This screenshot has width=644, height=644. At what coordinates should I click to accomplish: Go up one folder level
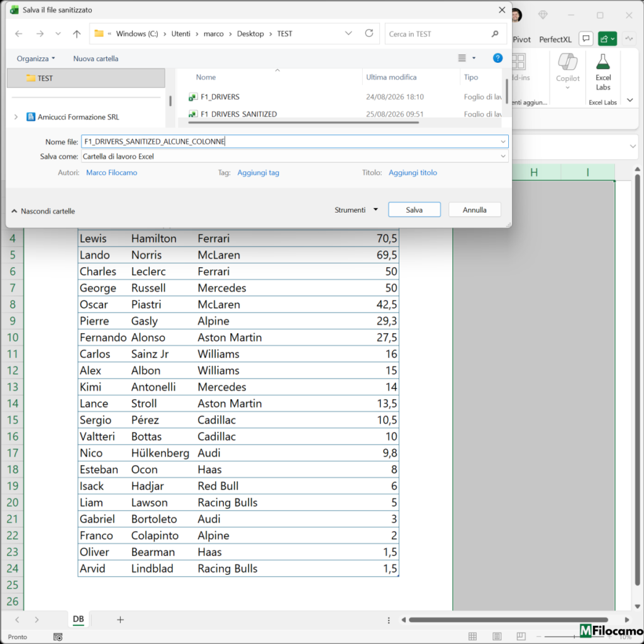click(x=77, y=34)
